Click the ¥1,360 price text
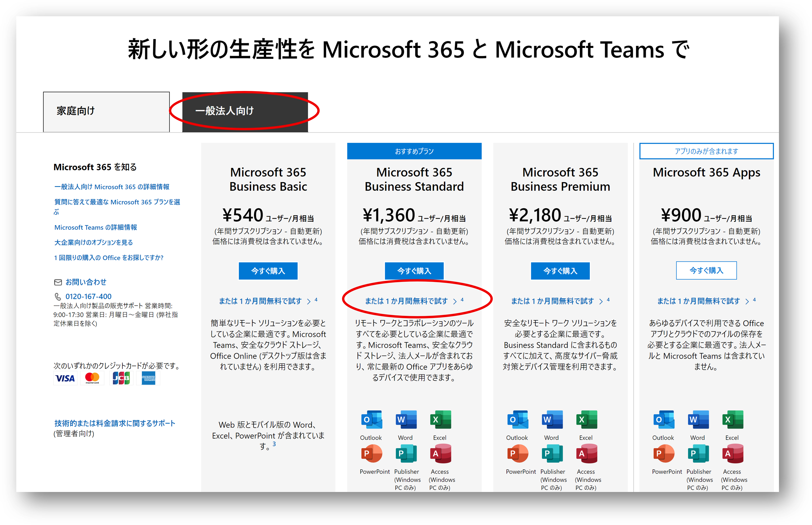This screenshot has width=812, height=525. click(389, 215)
